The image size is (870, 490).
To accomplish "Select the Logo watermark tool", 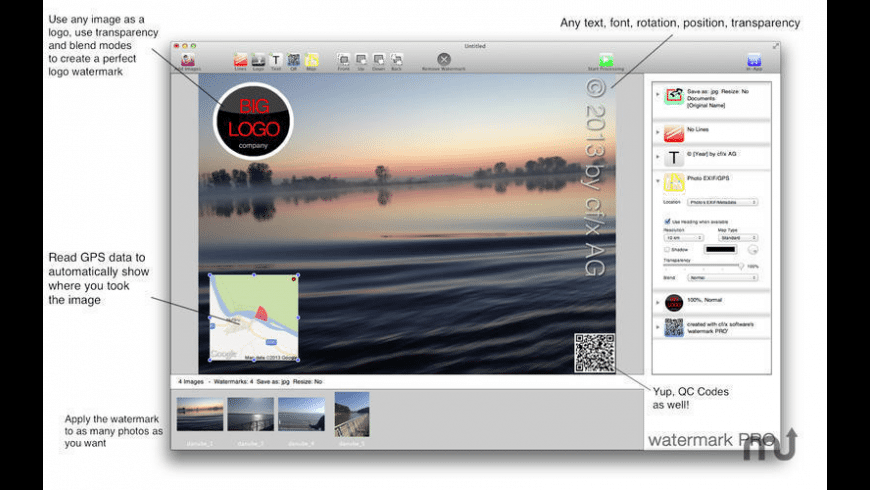I will pyautogui.click(x=258, y=60).
